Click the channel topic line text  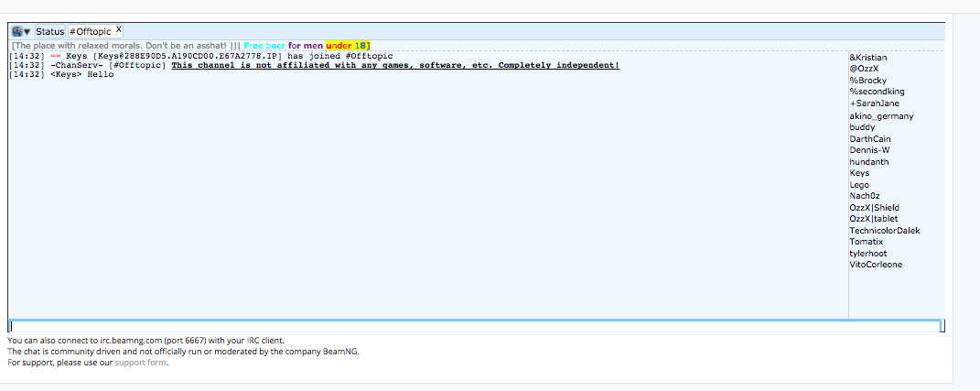[x=190, y=46]
